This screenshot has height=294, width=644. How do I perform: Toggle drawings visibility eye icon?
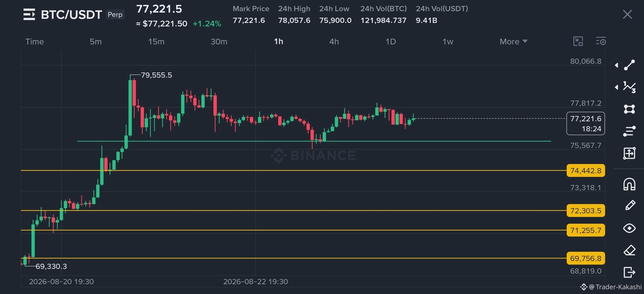[629, 228]
